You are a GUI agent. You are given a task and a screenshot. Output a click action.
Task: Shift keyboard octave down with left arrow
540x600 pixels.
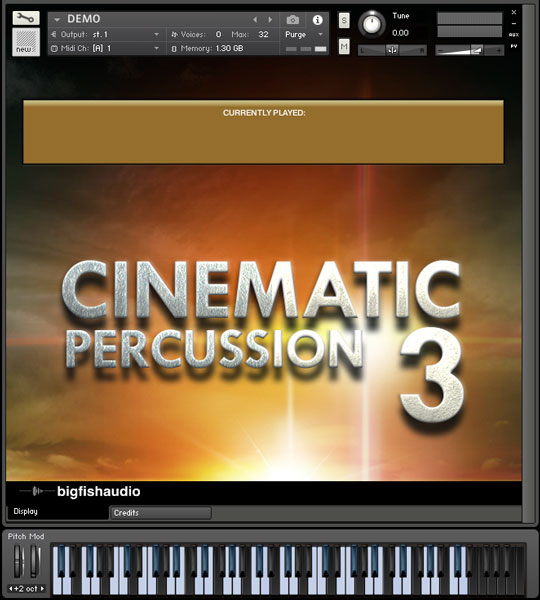11,589
